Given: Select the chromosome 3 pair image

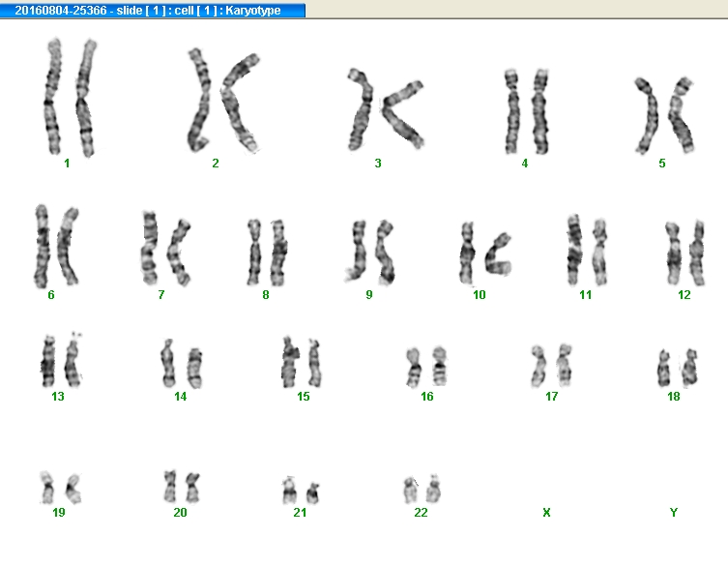Looking at the screenshot, I should tap(386, 109).
